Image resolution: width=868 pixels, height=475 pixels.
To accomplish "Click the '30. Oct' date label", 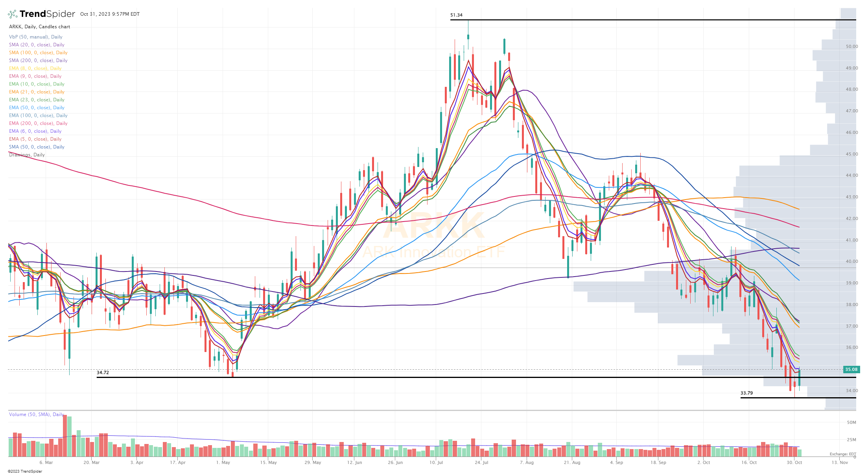I will pyautogui.click(x=794, y=462).
